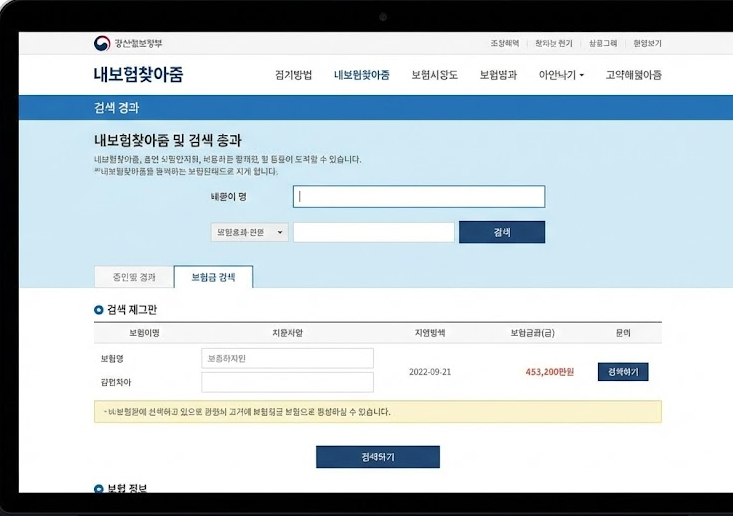
Task: Open the 내보험찾아줌 site title link
Action: click(x=138, y=75)
